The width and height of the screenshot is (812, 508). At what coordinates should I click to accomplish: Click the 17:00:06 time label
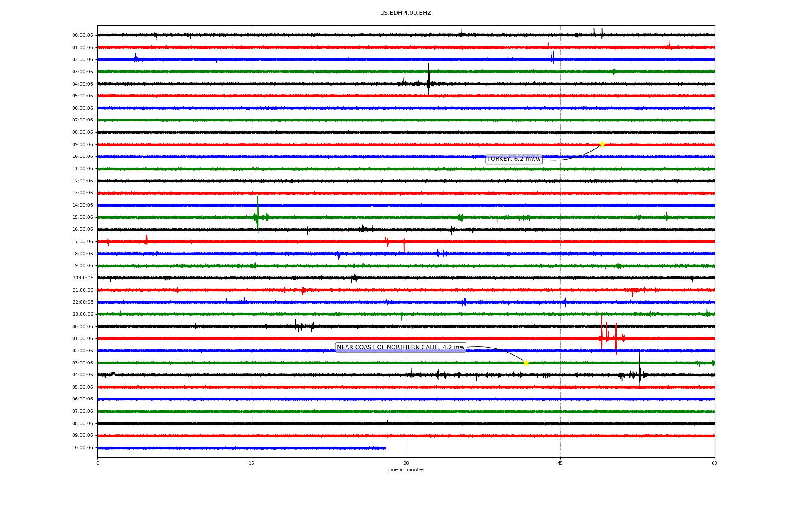(82, 242)
